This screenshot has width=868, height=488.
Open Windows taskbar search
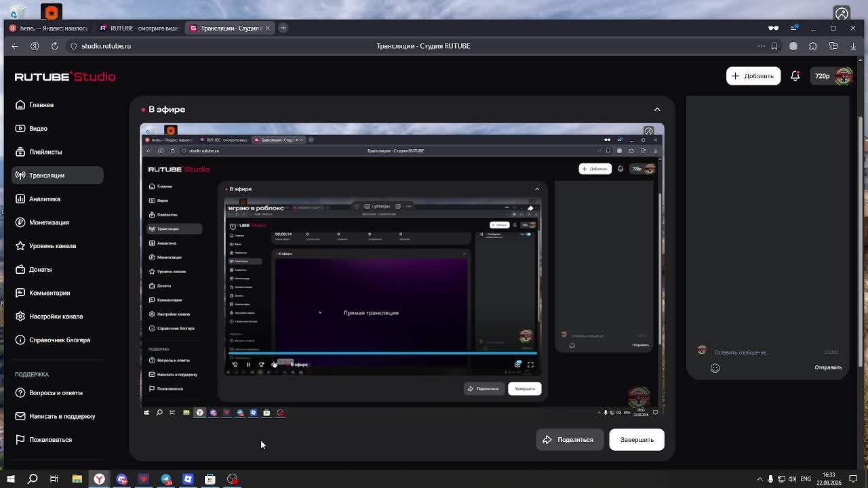33,479
